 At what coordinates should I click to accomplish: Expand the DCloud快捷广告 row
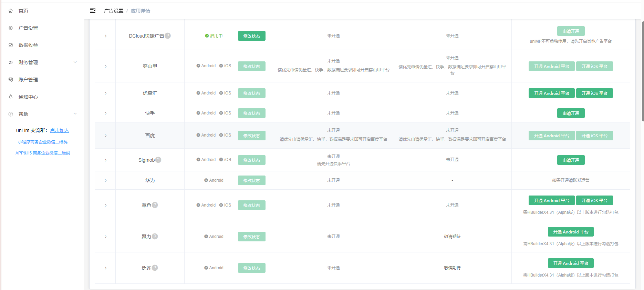point(105,36)
